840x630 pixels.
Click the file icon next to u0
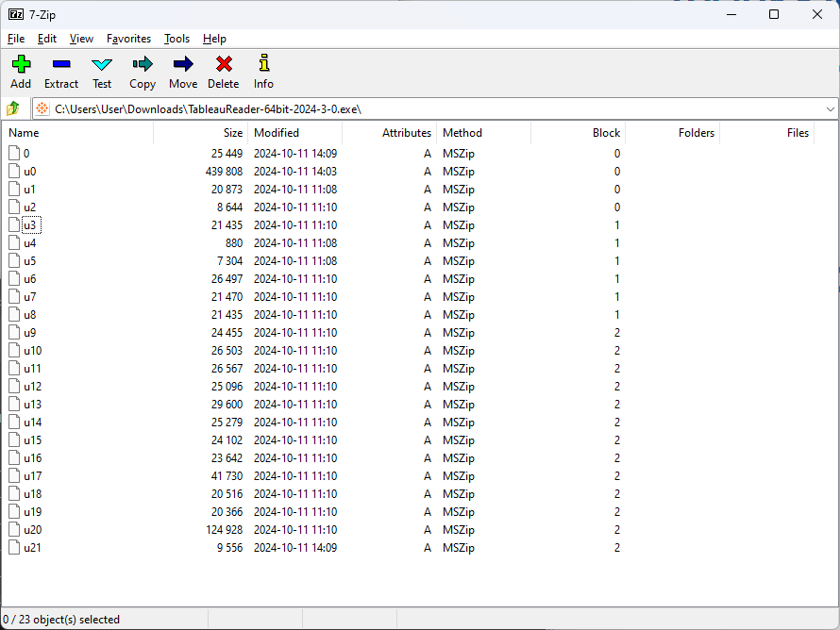coord(14,172)
